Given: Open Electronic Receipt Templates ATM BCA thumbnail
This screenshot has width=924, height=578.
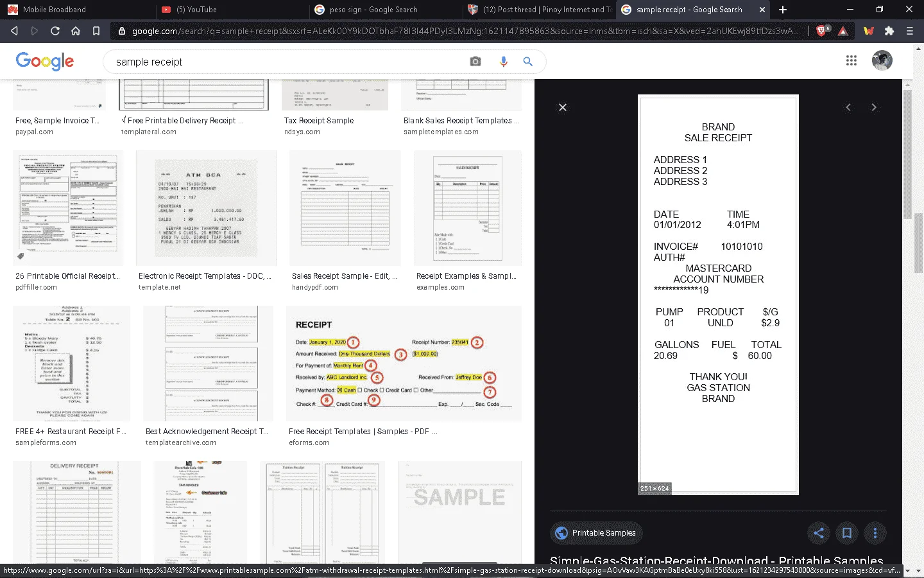Looking at the screenshot, I should point(206,208).
